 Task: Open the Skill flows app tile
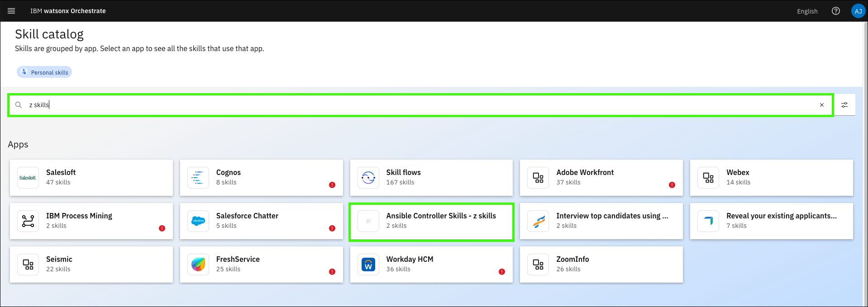click(431, 178)
